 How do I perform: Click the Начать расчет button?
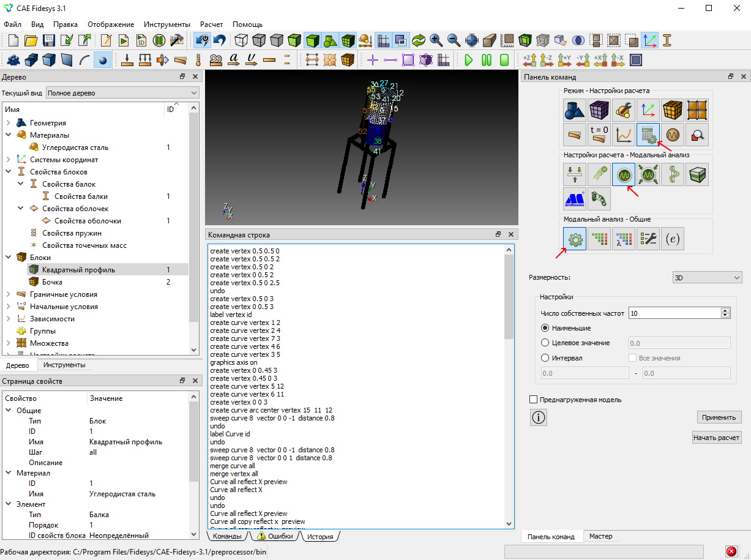[x=716, y=438]
